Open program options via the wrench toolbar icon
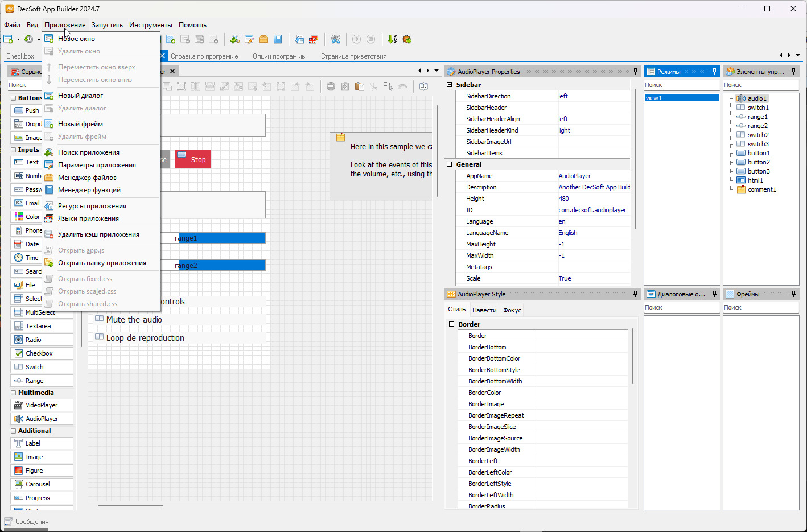The width and height of the screenshot is (807, 532). tap(335, 39)
